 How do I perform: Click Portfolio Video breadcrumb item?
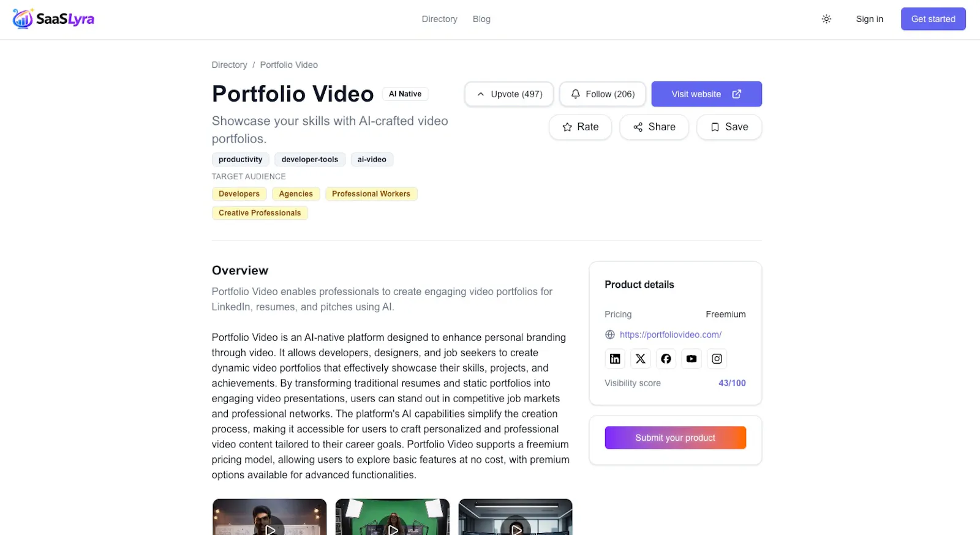click(x=289, y=65)
